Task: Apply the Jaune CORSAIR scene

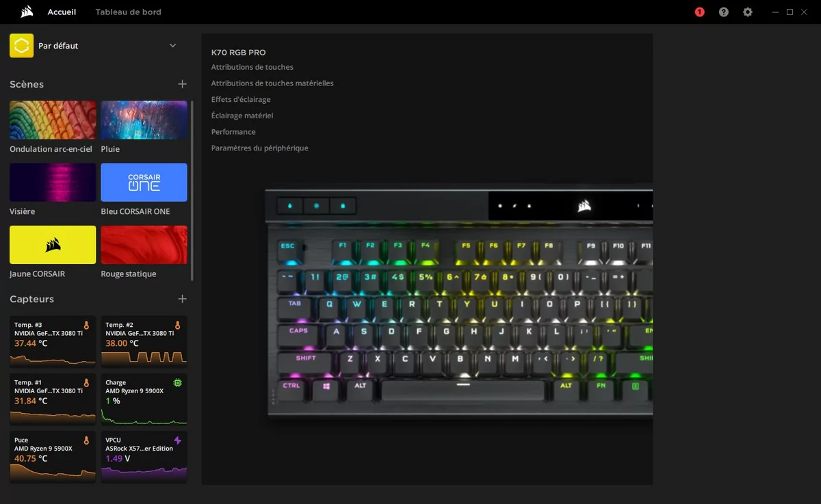Action: [53, 245]
